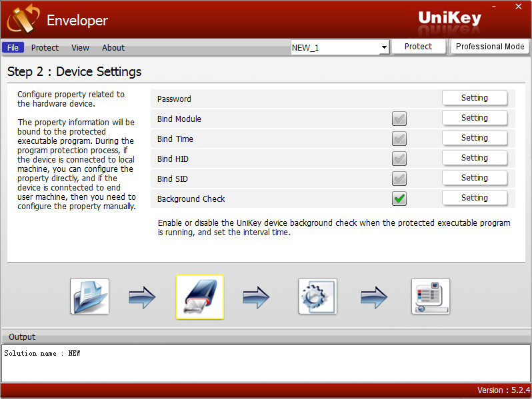Open the Bind Module Setting button
The height and width of the screenshot is (399, 532).
[474, 118]
